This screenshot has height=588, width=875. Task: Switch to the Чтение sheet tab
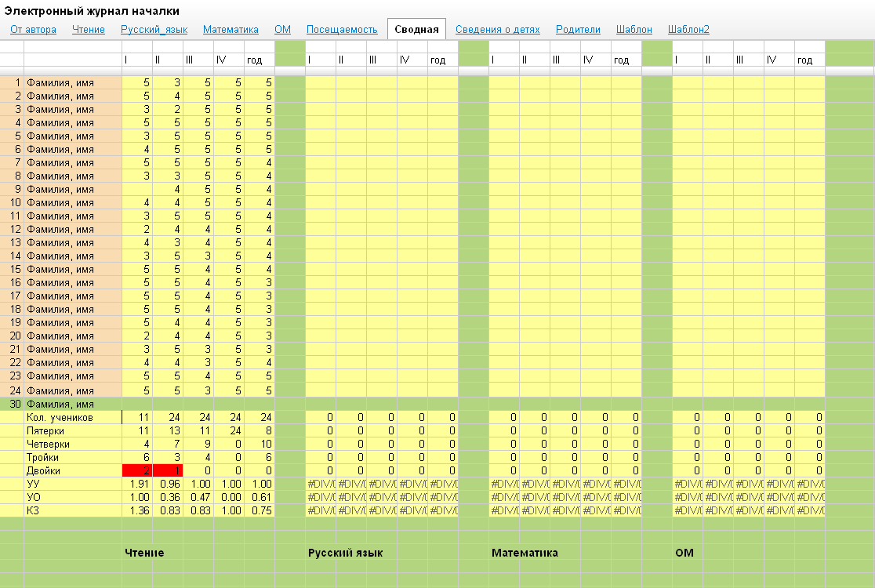[x=89, y=30]
